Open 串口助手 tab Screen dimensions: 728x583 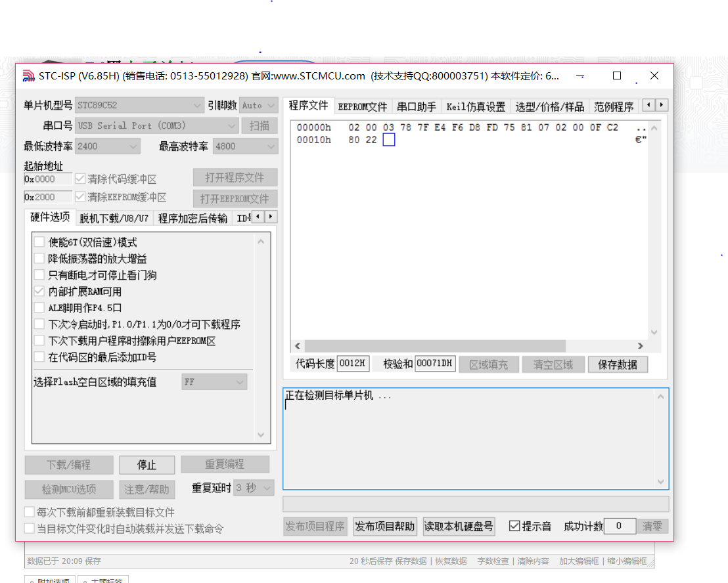[417, 107]
